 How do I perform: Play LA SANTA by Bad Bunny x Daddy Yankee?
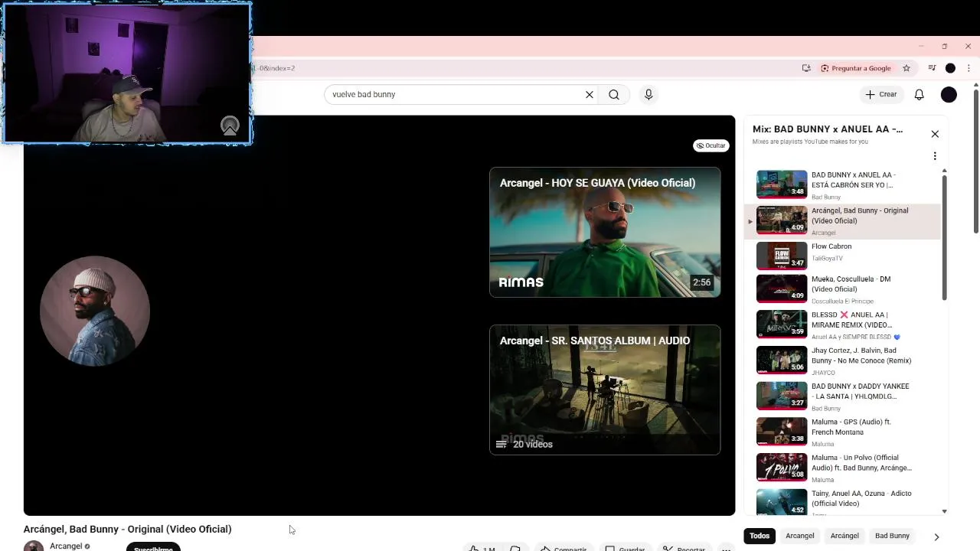coord(842,396)
